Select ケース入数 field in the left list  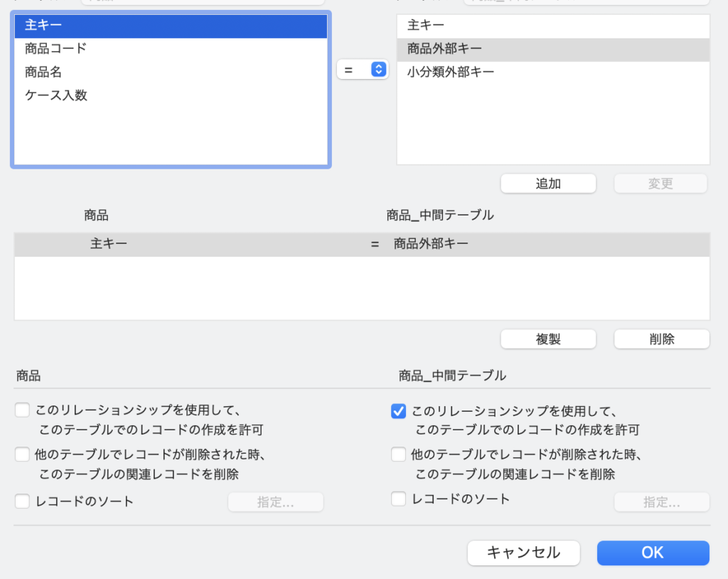(x=56, y=95)
